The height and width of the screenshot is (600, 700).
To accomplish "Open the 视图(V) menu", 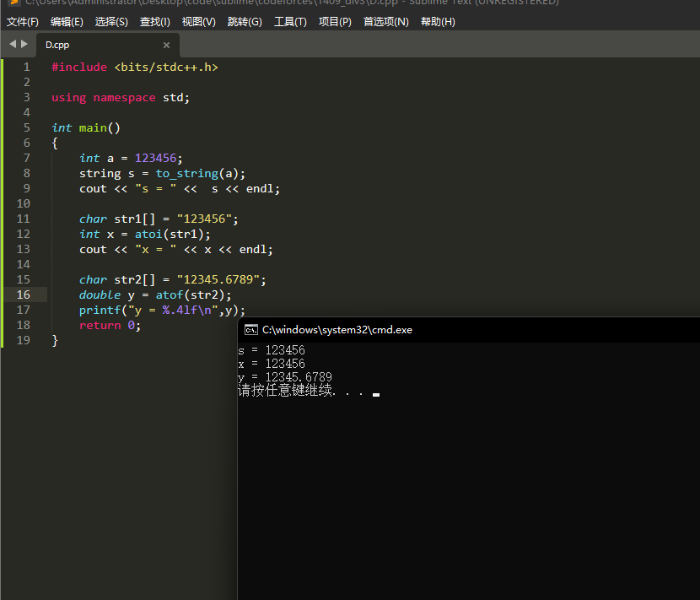I will click(199, 21).
